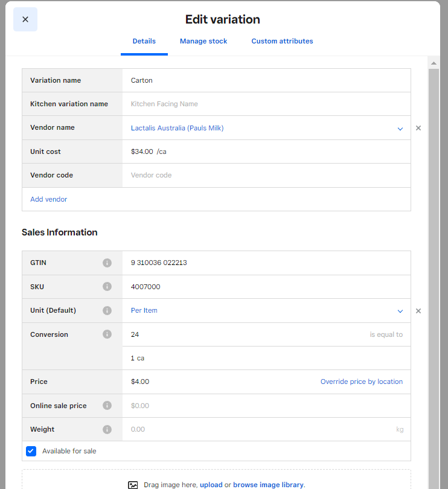The height and width of the screenshot is (489, 448).
Task: Remove the Lactalis Australia vendor with X icon
Action: pos(418,128)
